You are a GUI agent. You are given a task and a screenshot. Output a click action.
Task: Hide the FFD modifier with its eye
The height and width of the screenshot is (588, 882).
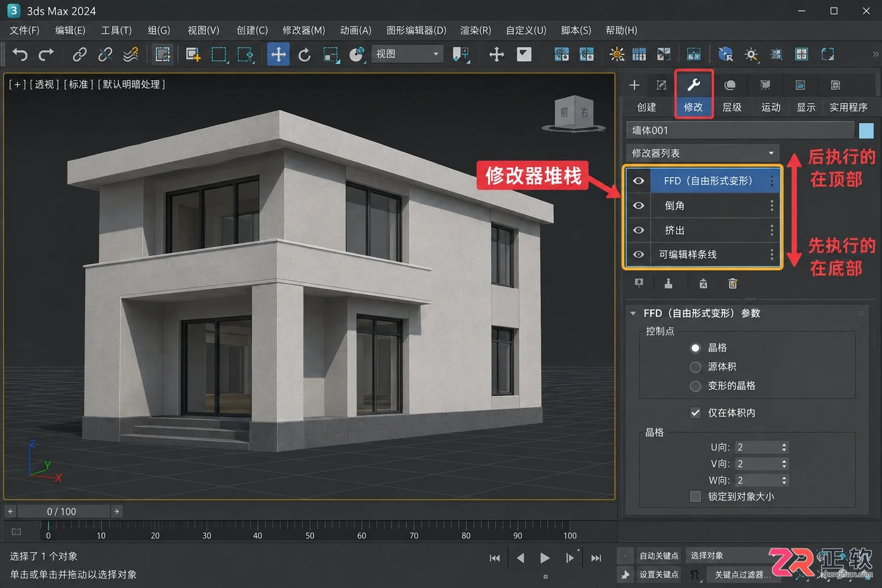[x=639, y=181]
